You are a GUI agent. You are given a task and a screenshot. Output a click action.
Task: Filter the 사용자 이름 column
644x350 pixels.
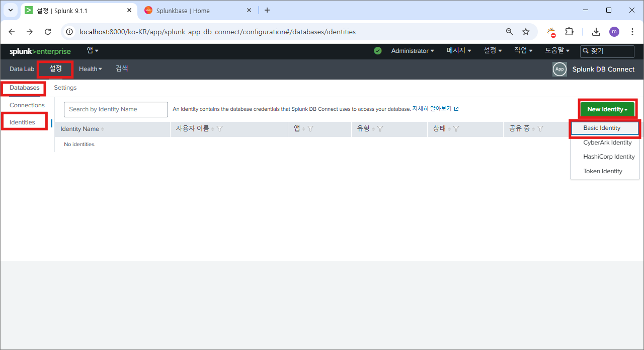[x=219, y=129]
